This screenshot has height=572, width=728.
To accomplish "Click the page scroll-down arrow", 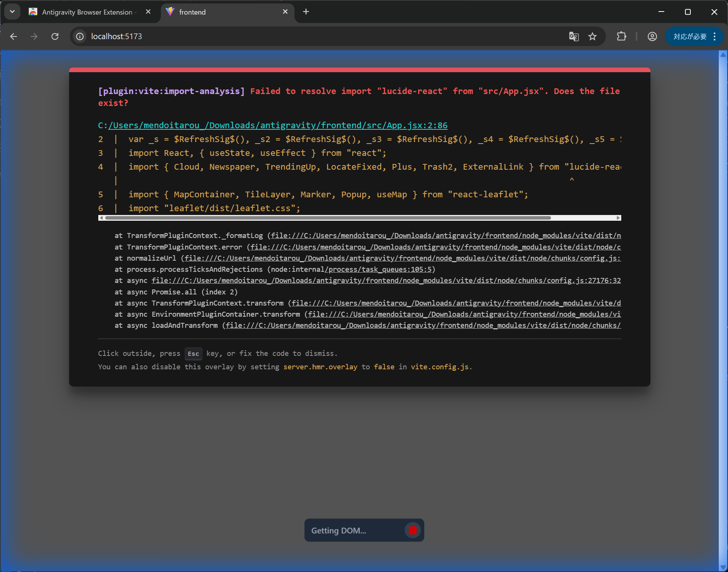I will click(x=723, y=567).
